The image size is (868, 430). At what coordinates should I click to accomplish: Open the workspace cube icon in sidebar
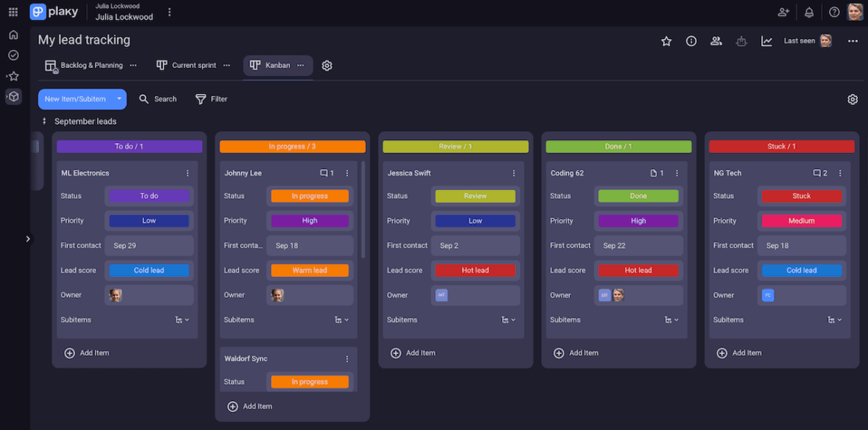pos(13,97)
